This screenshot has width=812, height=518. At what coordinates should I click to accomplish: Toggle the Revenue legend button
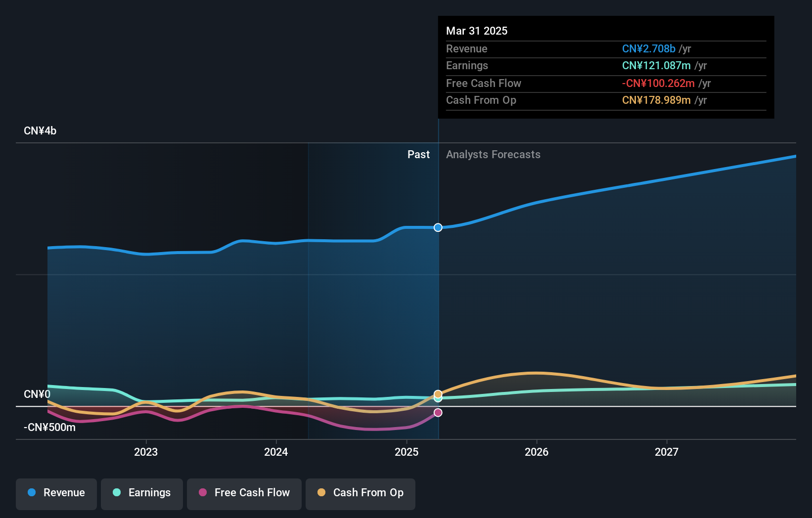[56, 494]
